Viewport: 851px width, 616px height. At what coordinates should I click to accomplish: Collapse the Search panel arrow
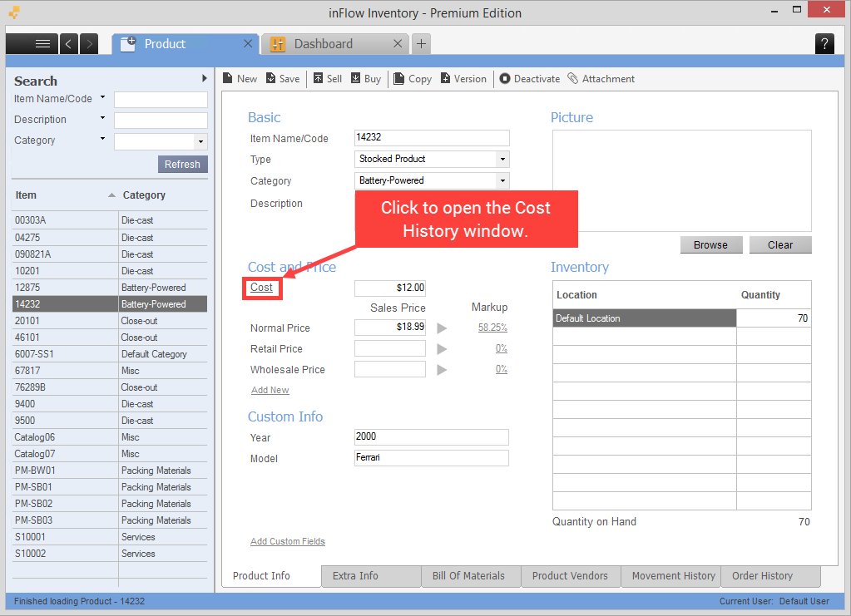point(204,78)
